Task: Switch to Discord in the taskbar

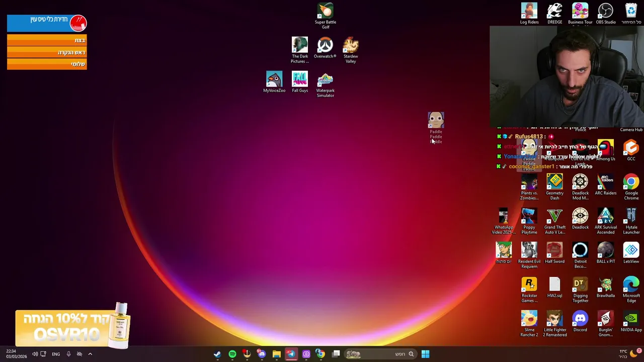Action: click(x=262, y=354)
